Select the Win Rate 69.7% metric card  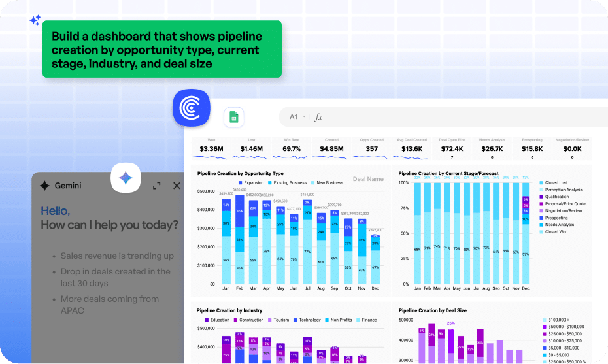click(292, 148)
